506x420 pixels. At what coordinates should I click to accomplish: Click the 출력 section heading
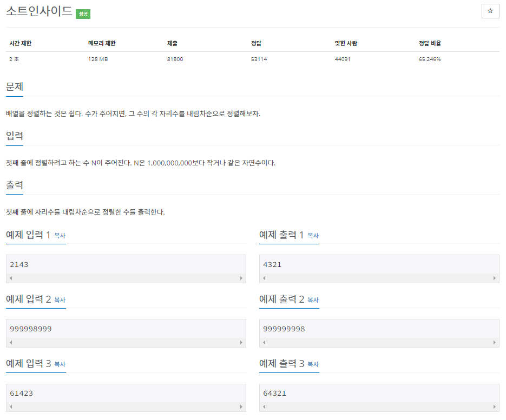15,185
